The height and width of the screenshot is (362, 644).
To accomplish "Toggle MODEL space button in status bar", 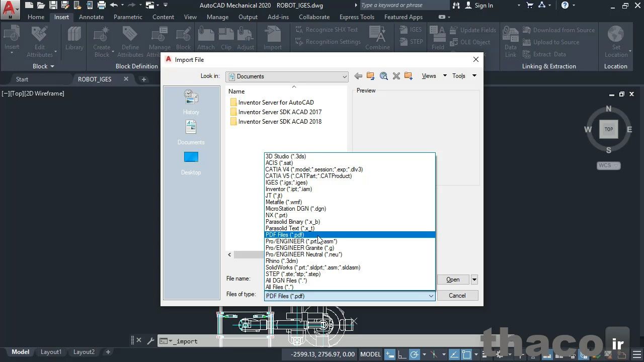I will pos(371,354).
